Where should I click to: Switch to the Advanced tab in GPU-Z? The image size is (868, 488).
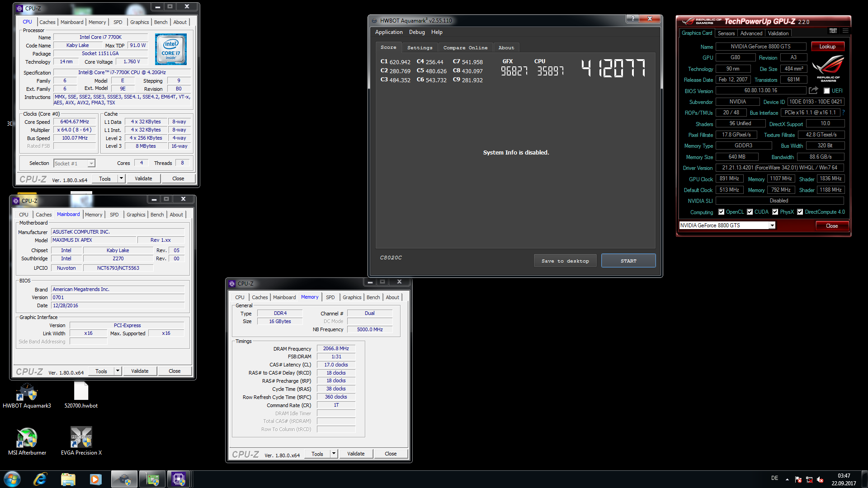(x=751, y=33)
